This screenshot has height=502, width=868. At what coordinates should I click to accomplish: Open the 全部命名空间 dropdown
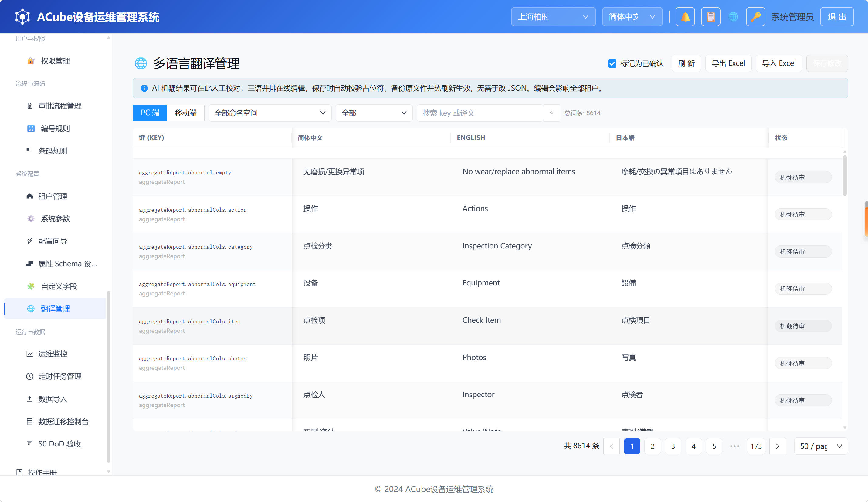(x=270, y=113)
